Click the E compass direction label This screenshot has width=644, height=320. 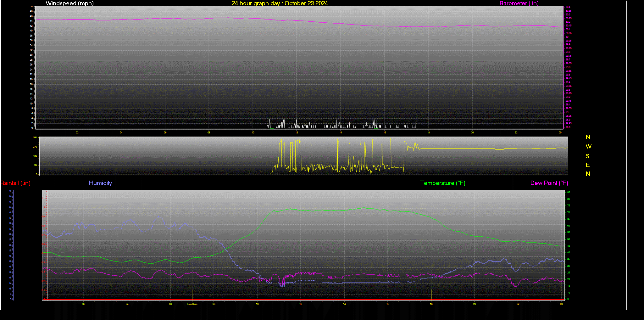pyautogui.click(x=588, y=165)
